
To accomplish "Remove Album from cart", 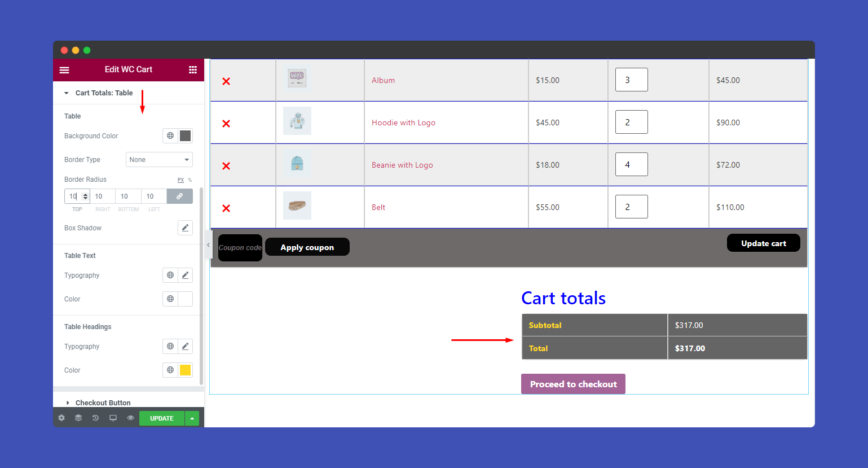I will pos(226,81).
